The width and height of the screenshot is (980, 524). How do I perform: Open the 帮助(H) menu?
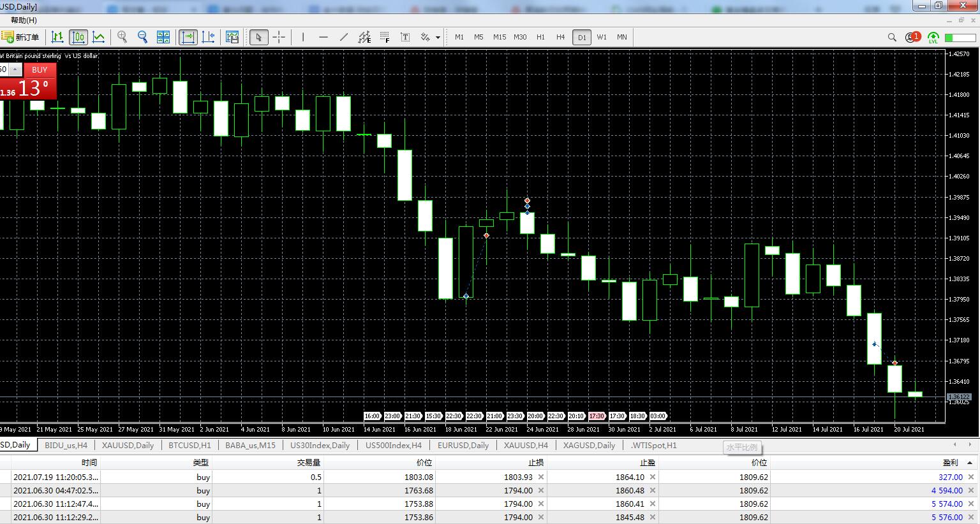click(24, 20)
